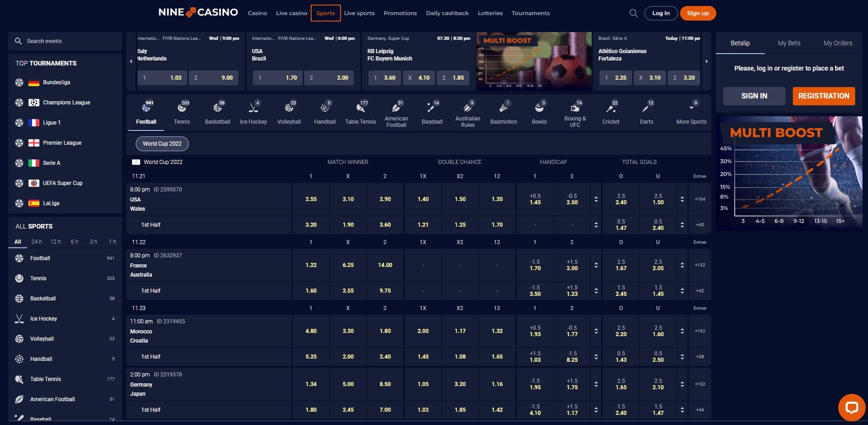Filter all sports by 6 h

(x=75, y=242)
